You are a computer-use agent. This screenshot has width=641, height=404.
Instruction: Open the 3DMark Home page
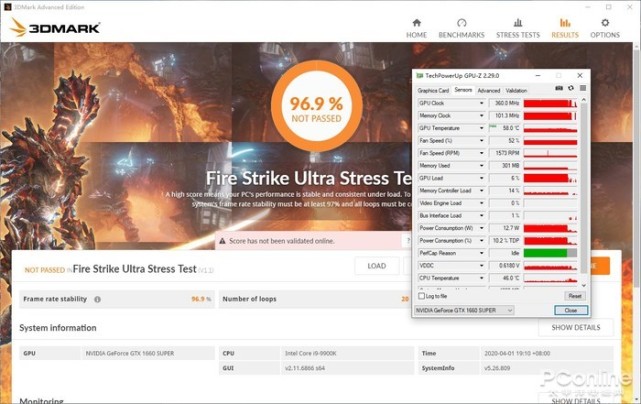point(416,28)
